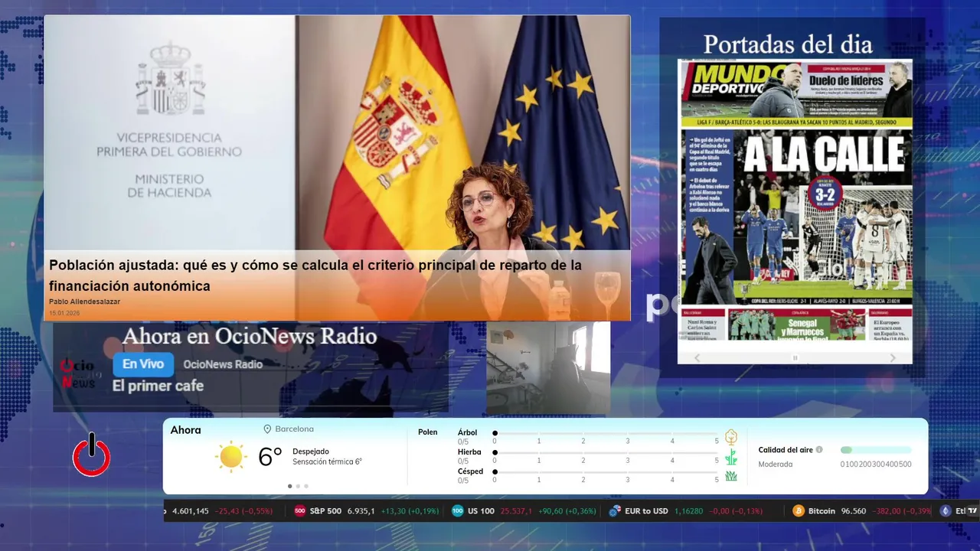This screenshot has width=980, height=551.
Task: Open the Población ajustada news headline
Action: 315,275
